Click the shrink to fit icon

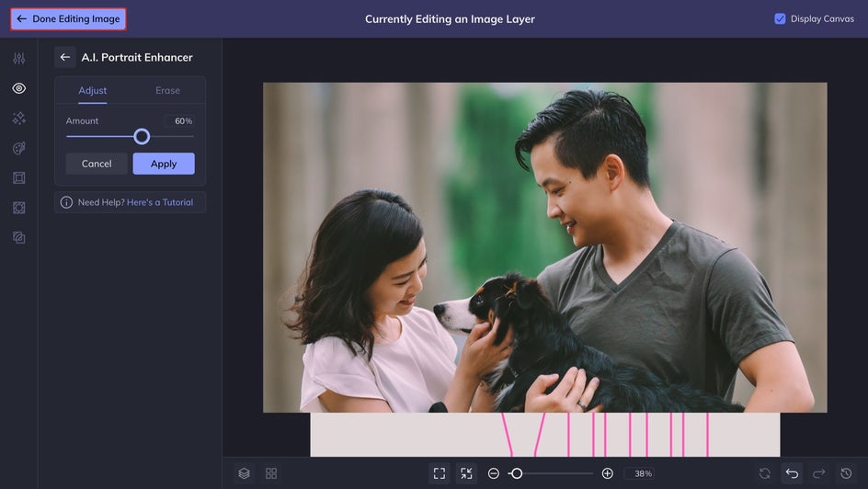point(467,473)
